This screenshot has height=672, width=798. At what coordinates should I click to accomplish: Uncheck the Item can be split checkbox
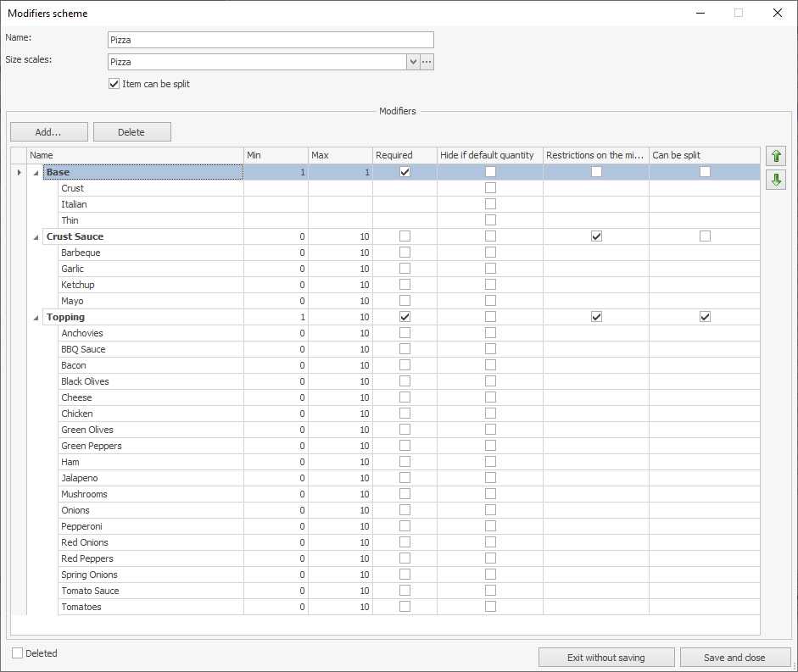point(114,84)
